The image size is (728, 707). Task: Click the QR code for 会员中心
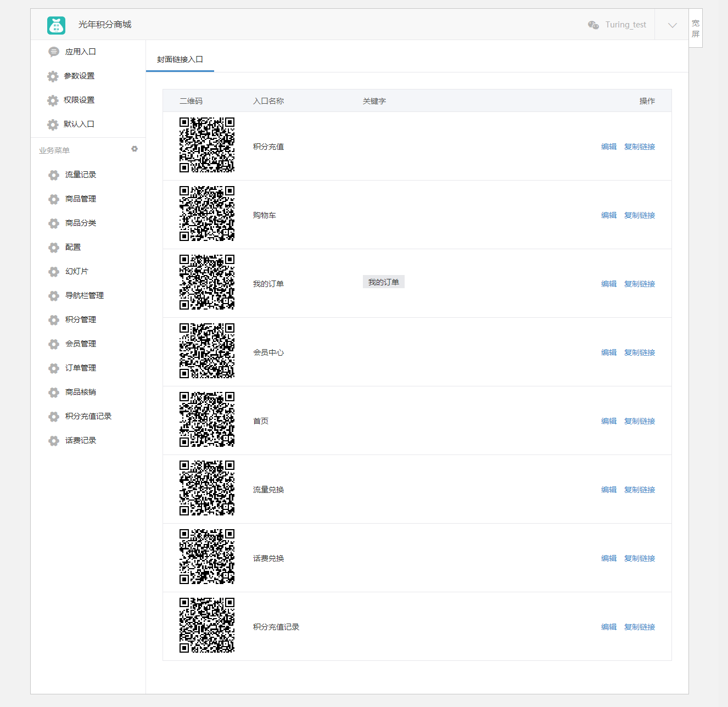coord(207,351)
